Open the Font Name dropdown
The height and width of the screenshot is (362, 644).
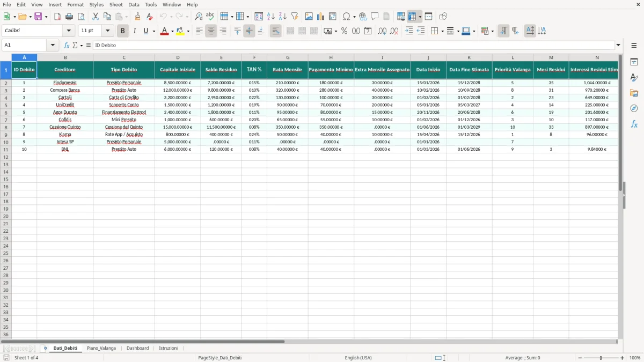[69, 31]
